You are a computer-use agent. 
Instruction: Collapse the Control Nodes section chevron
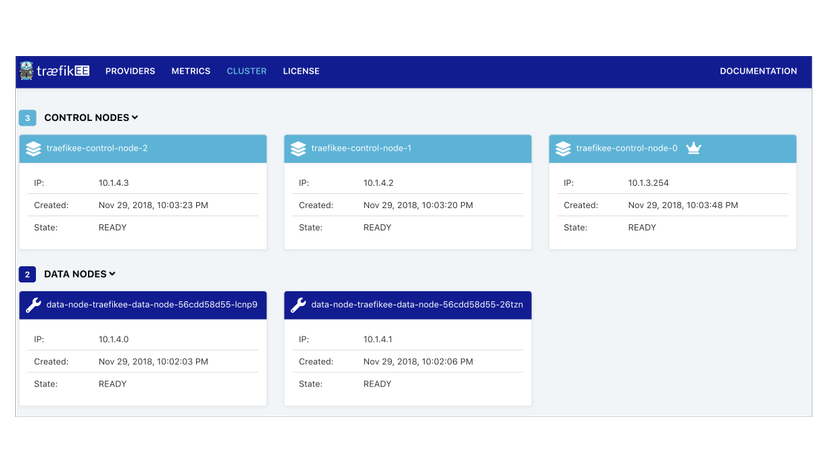pos(135,117)
